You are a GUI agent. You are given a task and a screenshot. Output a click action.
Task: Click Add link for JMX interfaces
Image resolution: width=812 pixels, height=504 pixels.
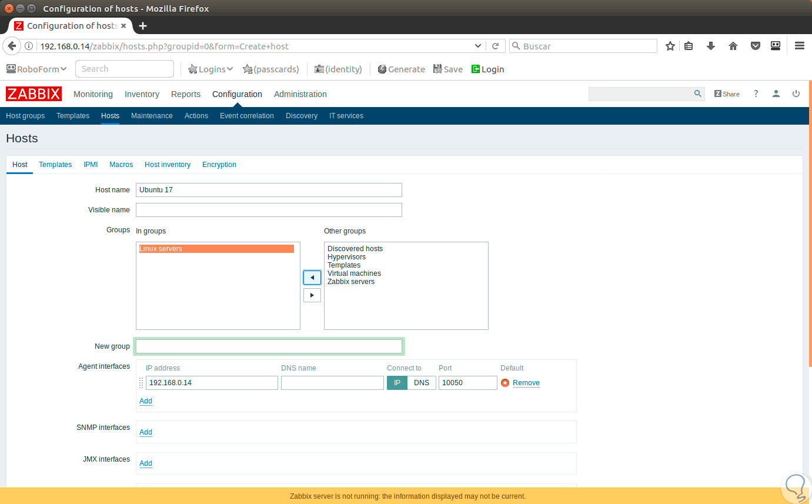[x=146, y=463]
